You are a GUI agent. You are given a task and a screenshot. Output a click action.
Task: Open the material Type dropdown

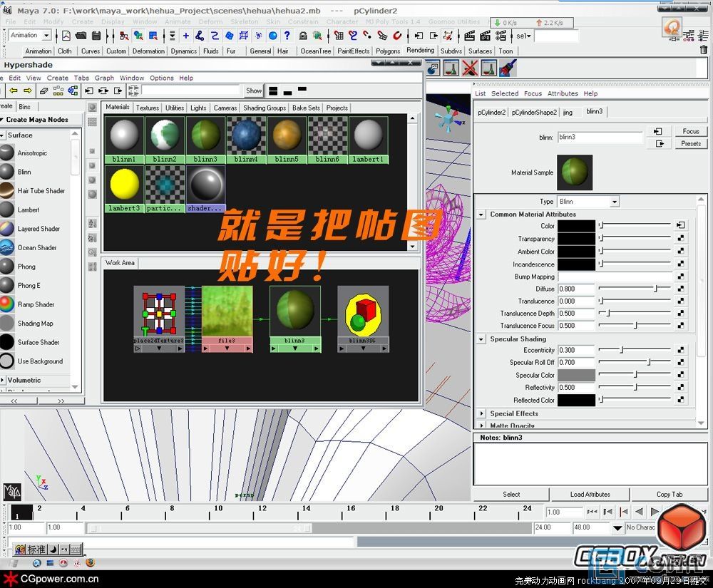pos(615,202)
